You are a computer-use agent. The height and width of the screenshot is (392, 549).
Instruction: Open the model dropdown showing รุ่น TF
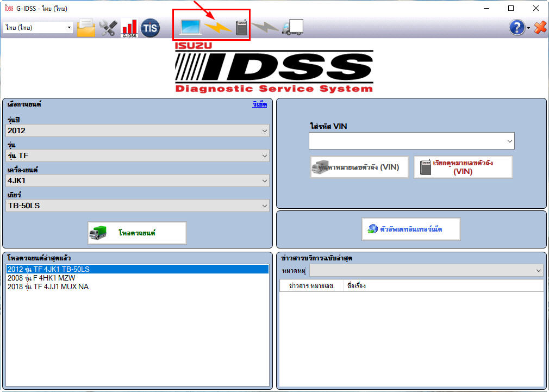(x=138, y=155)
